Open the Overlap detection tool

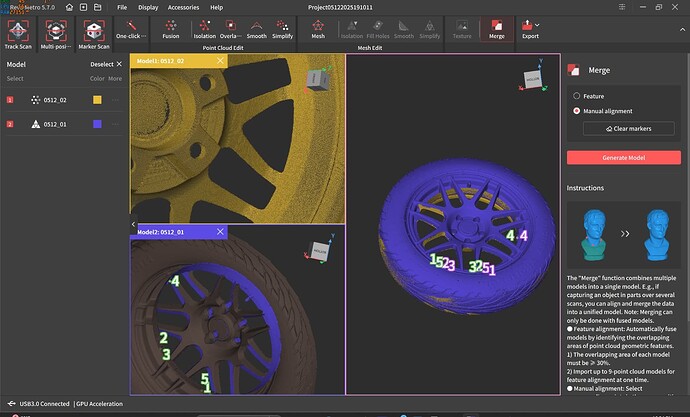click(231, 29)
